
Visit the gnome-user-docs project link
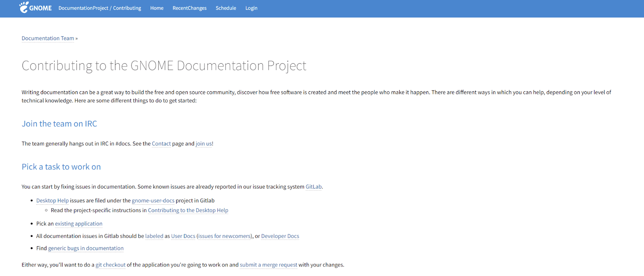pyautogui.click(x=153, y=200)
